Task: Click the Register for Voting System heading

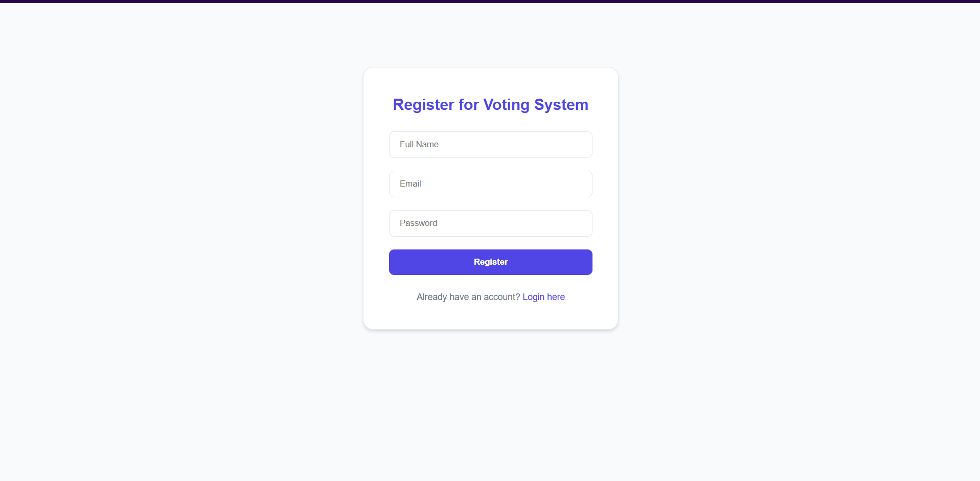Action: coord(490,105)
